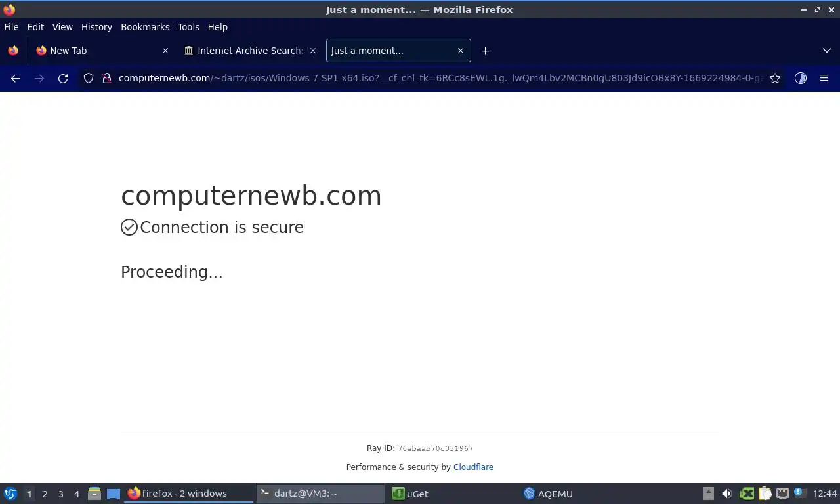Open a new tab with plus button
The width and height of the screenshot is (840, 504).
(x=485, y=51)
